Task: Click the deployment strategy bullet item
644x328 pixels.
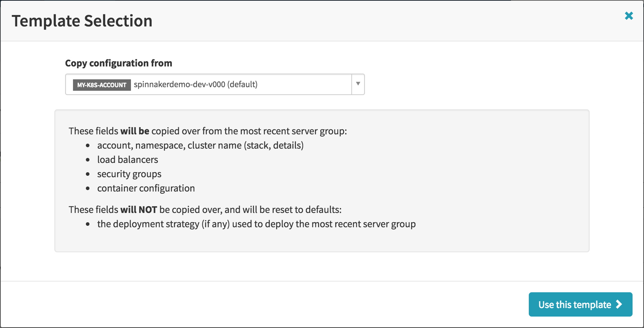Action: (x=256, y=224)
